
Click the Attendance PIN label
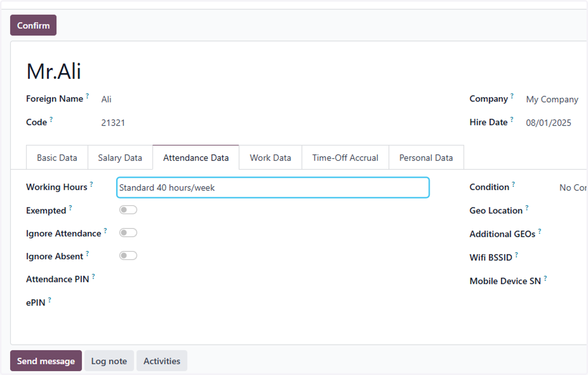coord(57,279)
